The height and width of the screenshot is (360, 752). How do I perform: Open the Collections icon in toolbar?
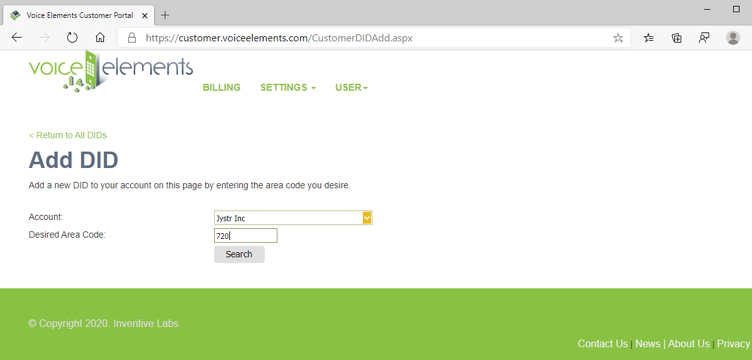click(676, 38)
